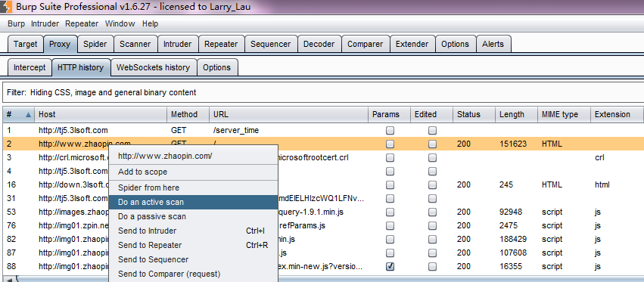Sort by the Host column header
This screenshot has height=282, width=644.
click(101, 114)
